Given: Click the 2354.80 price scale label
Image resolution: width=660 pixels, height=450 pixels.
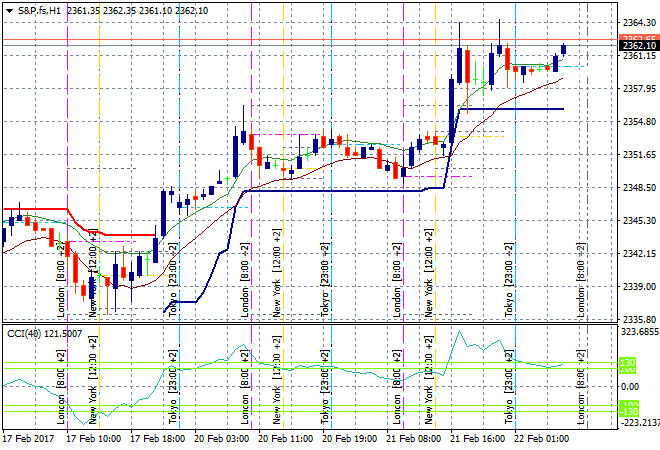Looking at the screenshot, I should [x=637, y=122].
